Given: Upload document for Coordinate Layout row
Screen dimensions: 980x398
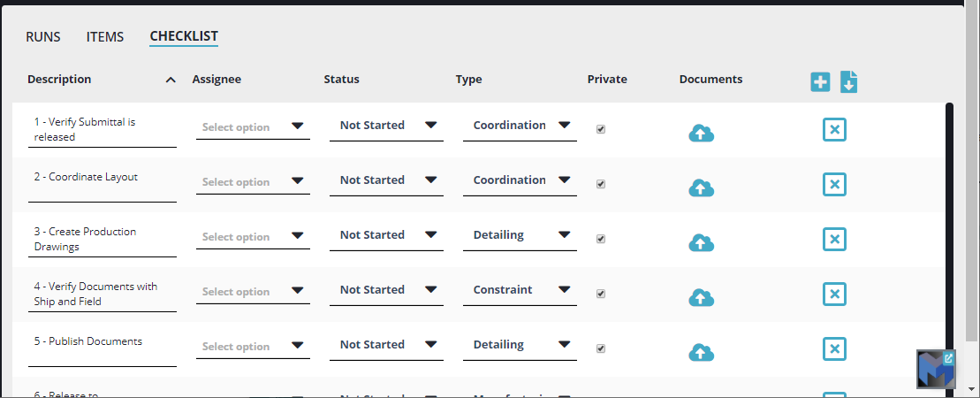Looking at the screenshot, I should pos(701,188).
